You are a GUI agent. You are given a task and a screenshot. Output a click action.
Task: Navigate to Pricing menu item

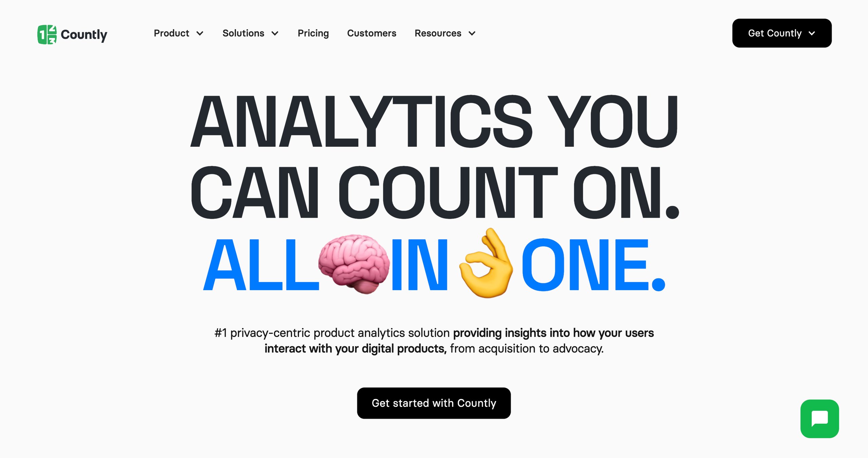(313, 33)
